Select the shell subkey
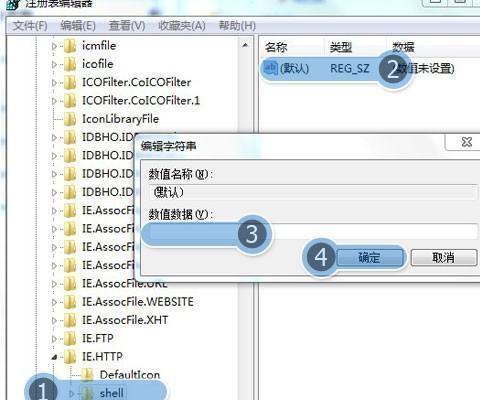The height and width of the screenshot is (400, 480). click(112, 393)
